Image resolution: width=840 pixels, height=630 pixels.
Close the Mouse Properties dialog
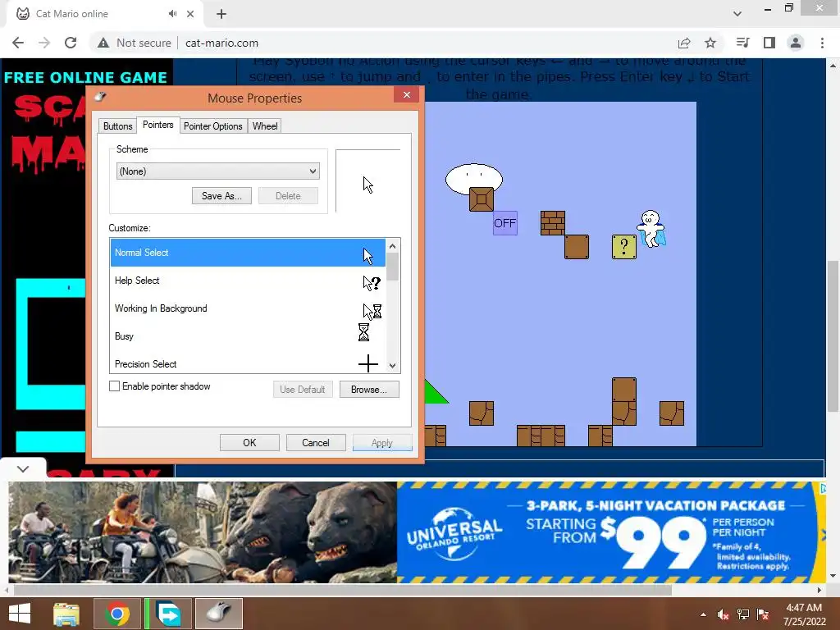407,95
